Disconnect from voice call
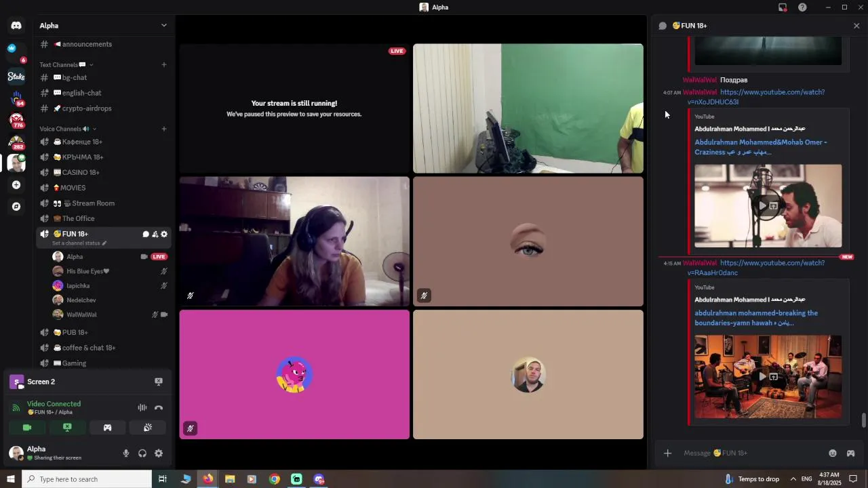 click(159, 407)
